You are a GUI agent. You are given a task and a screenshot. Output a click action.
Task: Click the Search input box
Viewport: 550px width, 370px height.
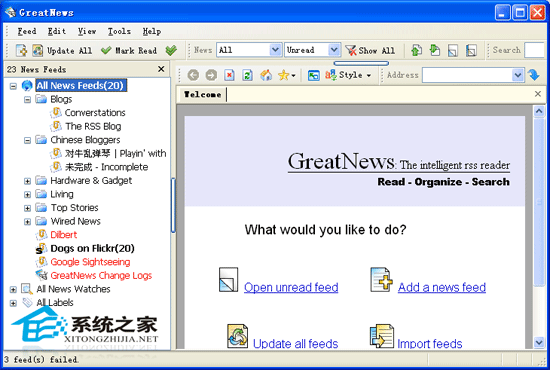[x=535, y=50]
